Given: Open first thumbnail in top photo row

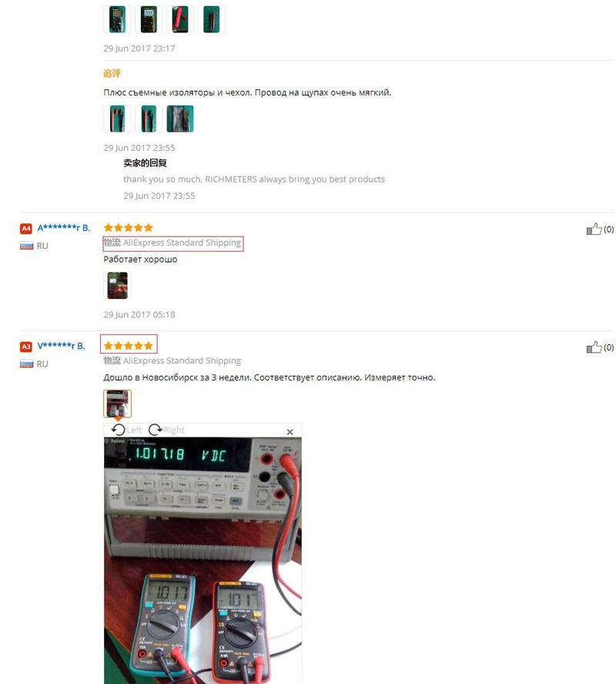Looking at the screenshot, I should point(117,19).
